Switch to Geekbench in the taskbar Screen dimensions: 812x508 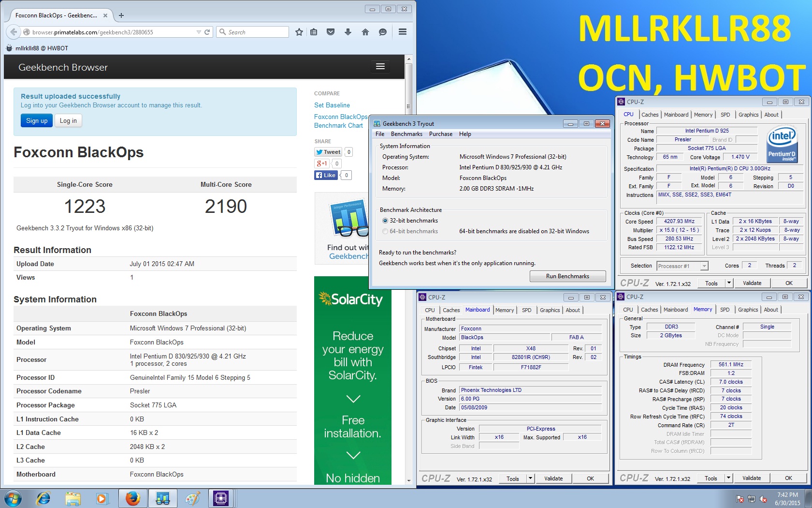162,498
